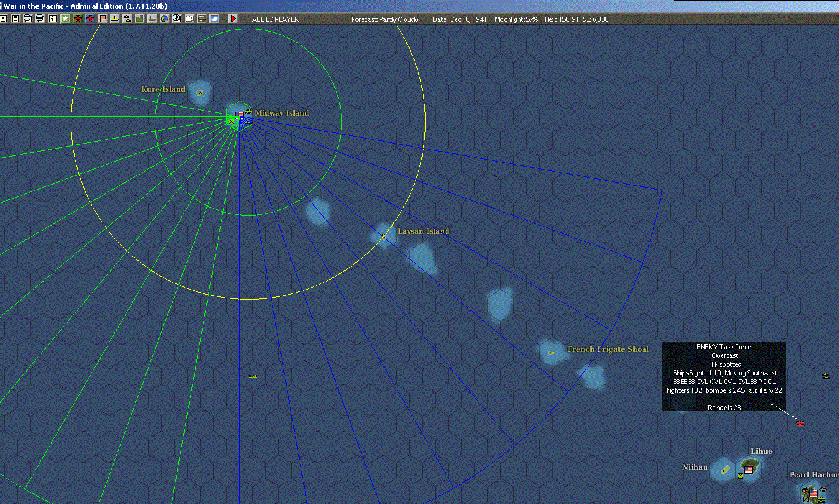Click the single yellow ship toolbar icon

tap(114, 19)
